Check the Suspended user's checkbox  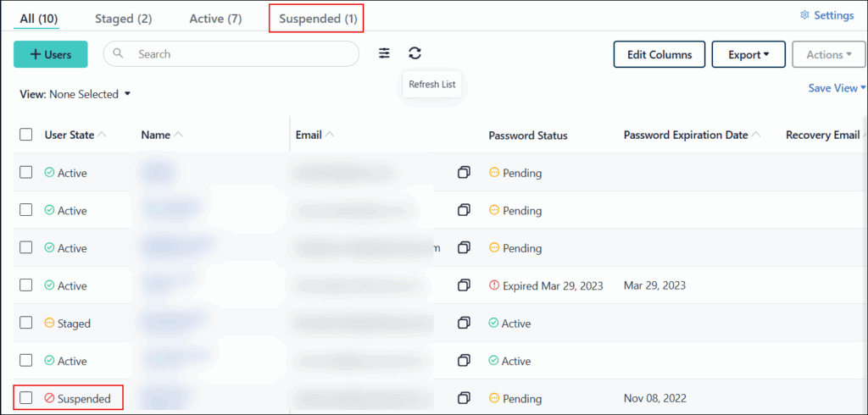click(x=26, y=398)
